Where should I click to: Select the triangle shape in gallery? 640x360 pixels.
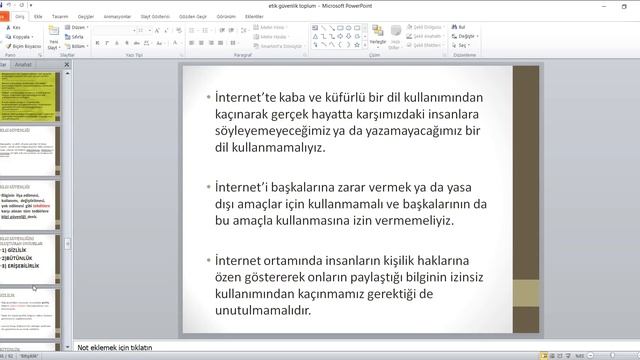click(315, 37)
